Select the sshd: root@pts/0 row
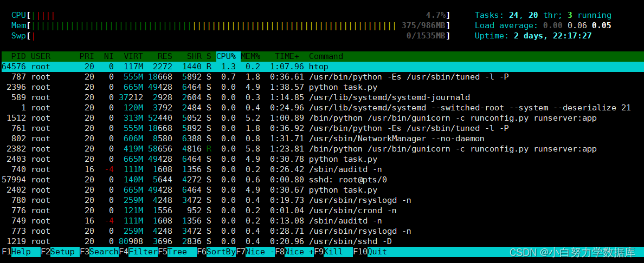The width and height of the screenshot is (644, 263). [322, 180]
